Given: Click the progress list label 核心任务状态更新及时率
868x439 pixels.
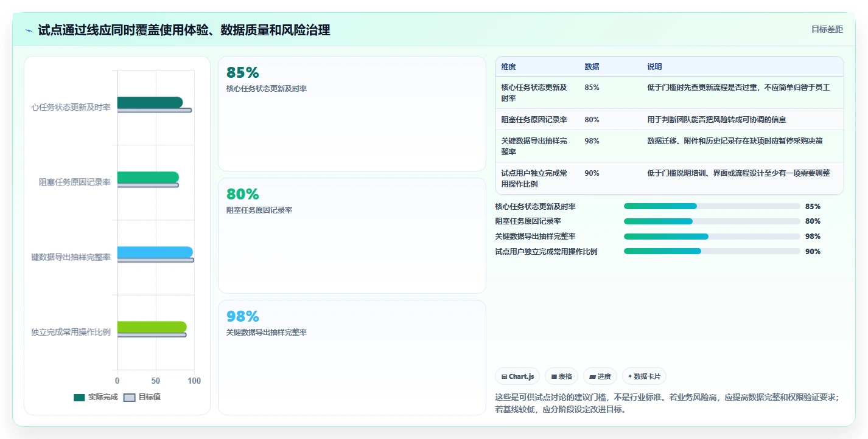Looking at the screenshot, I should pos(536,207).
